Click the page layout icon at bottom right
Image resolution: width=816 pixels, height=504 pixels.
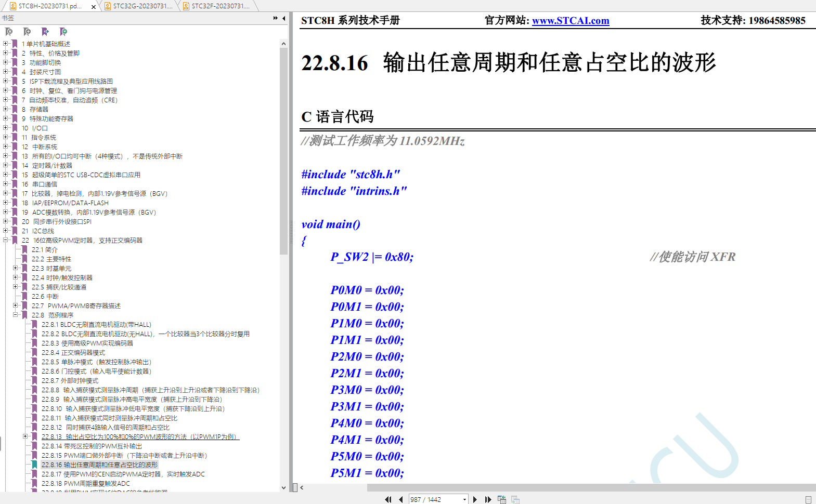808,499
